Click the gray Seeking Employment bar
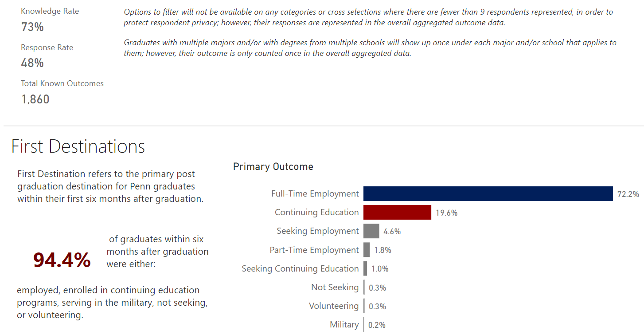644x335 pixels. [371, 231]
